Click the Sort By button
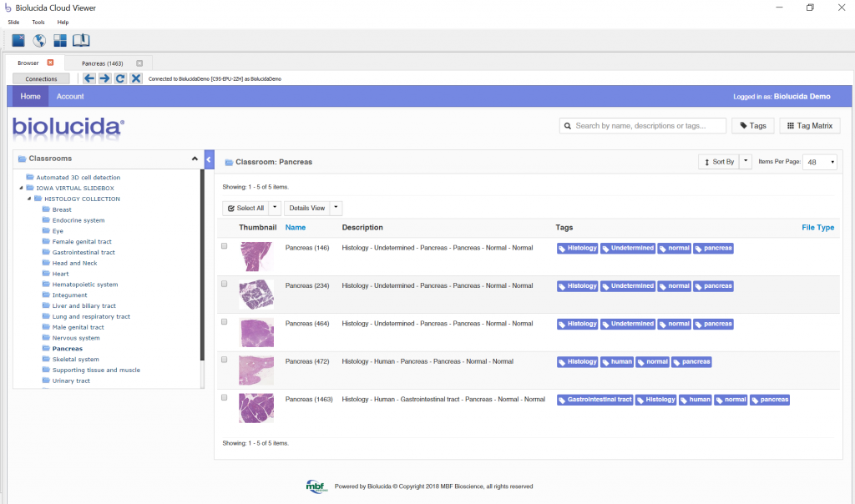 [x=719, y=162]
